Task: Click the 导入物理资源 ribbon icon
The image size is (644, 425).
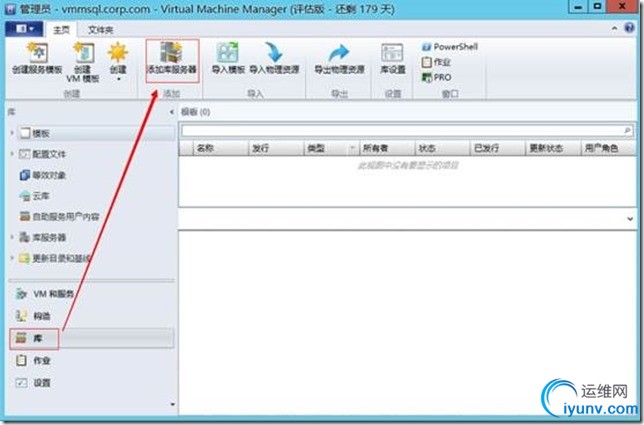Action: tap(274, 59)
